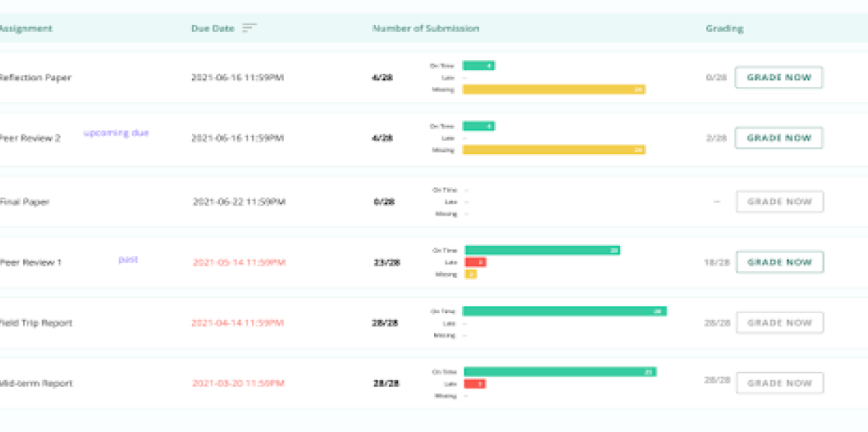Click the purple "upcoming due" label
868x432 pixels.
pyautogui.click(x=116, y=133)
